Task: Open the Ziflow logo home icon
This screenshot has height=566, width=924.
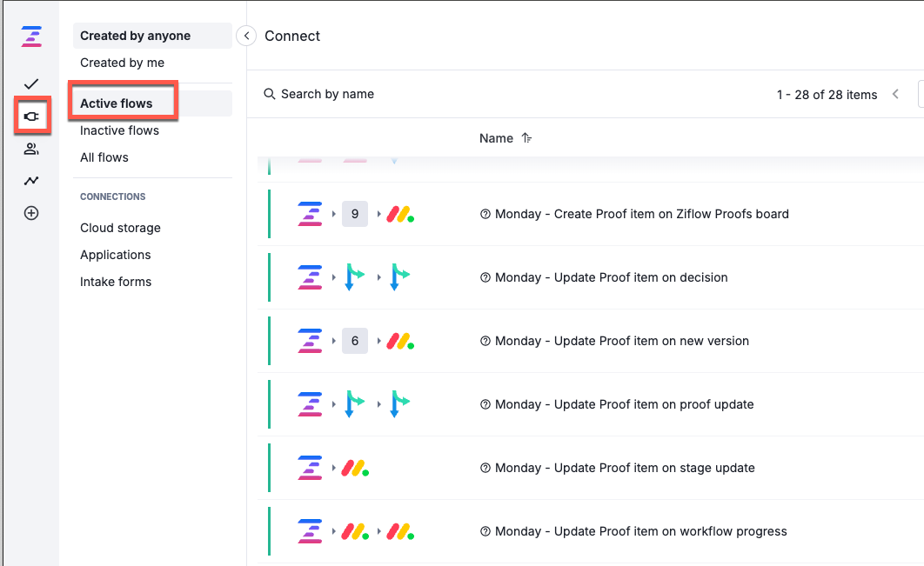Action: (x=31, y=37)
